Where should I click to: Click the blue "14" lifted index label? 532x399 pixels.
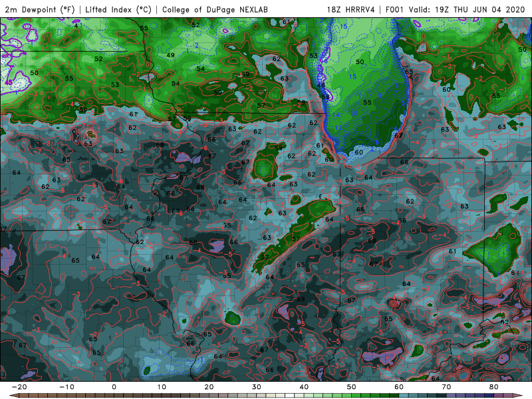336,114
